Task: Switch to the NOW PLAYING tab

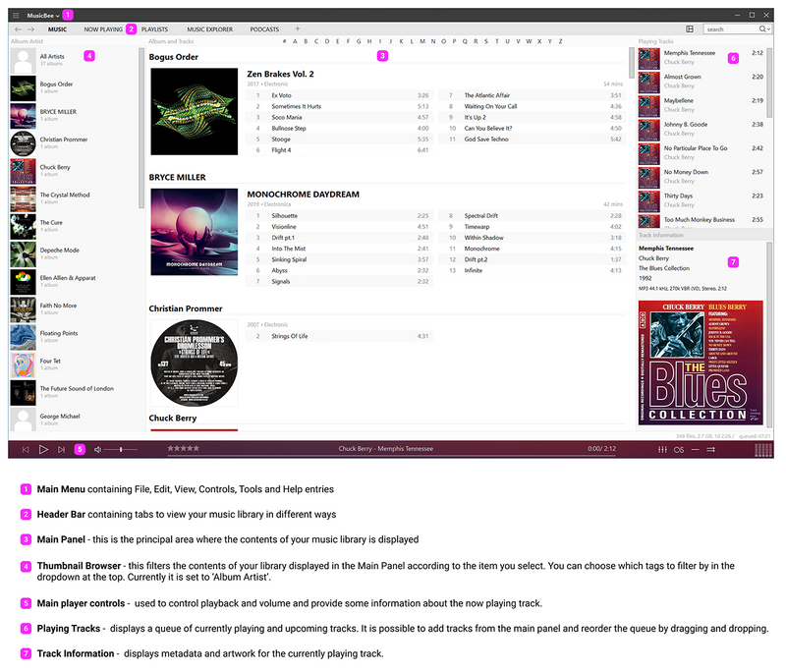Action: coord(103,29)
